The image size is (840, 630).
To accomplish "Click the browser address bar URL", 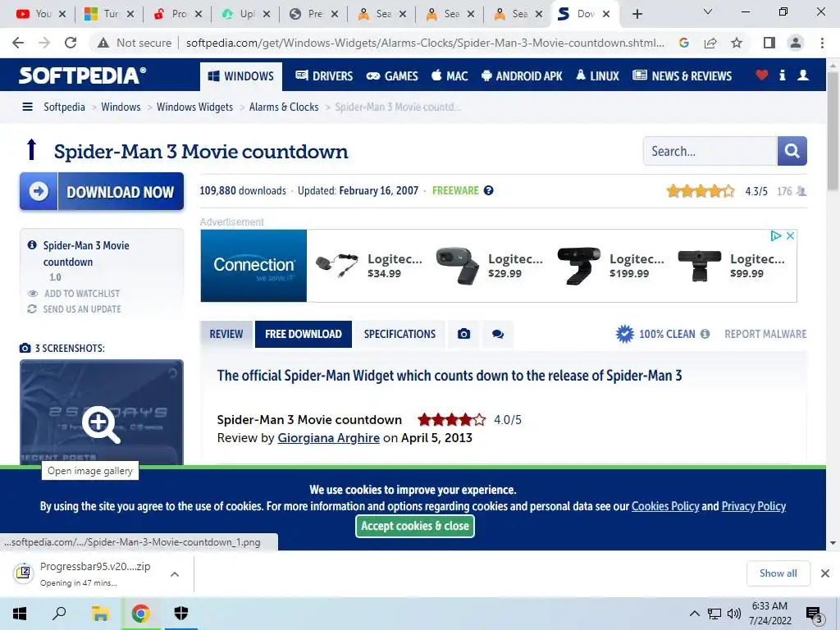I will pyautogui.click(x=425, y=43).
